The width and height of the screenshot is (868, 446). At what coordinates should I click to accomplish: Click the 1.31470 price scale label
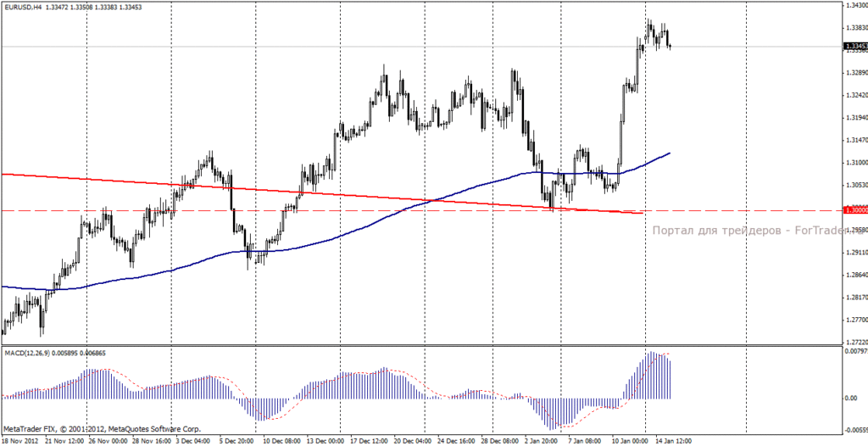856,140
